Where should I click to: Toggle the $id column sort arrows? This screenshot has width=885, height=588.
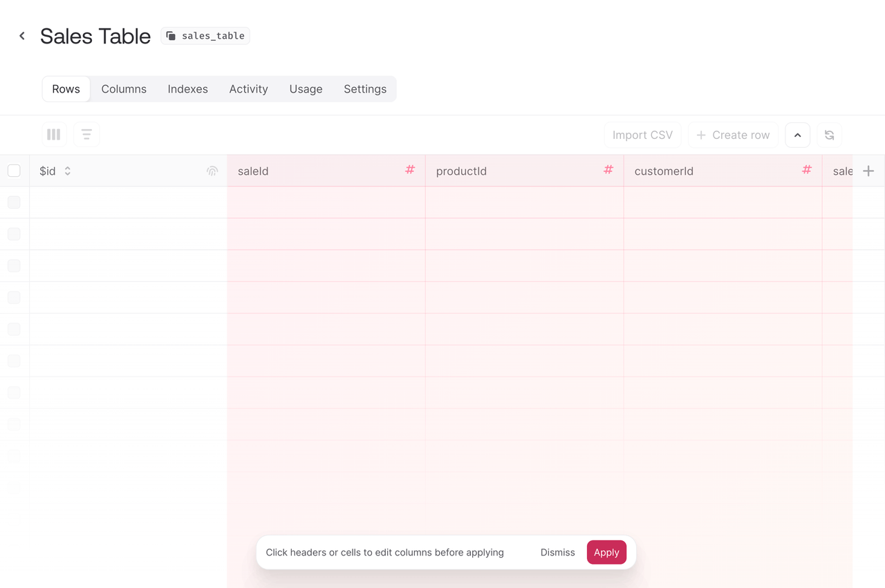[x=68, y=171]
